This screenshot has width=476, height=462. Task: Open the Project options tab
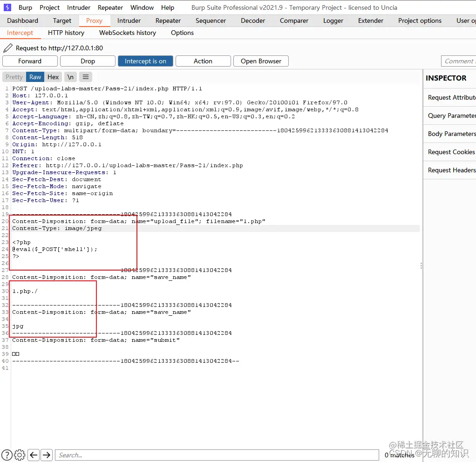pyautogui.click(x=420, y=20)
